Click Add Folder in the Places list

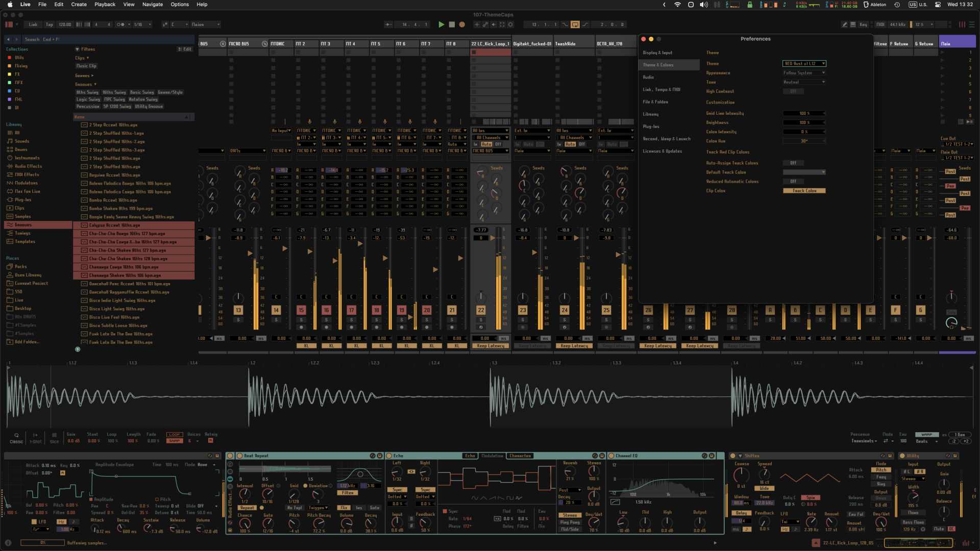(x=23, y=342)
